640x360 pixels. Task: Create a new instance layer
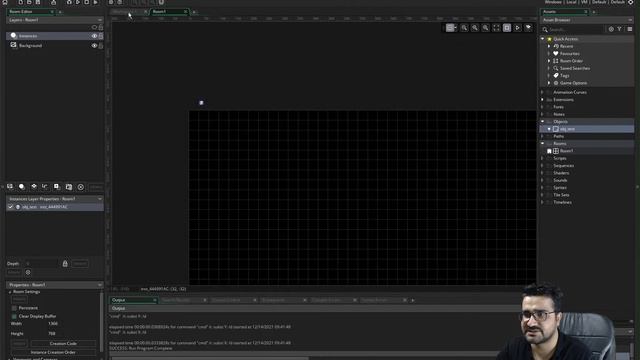coord(22,187)
